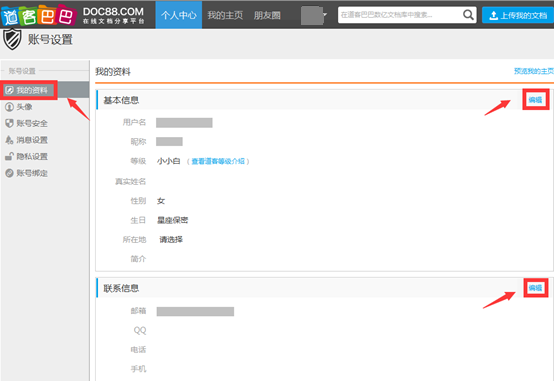The image size is (554, 385).
Task: Click the 用户名 label
Action: coord(134,122)
